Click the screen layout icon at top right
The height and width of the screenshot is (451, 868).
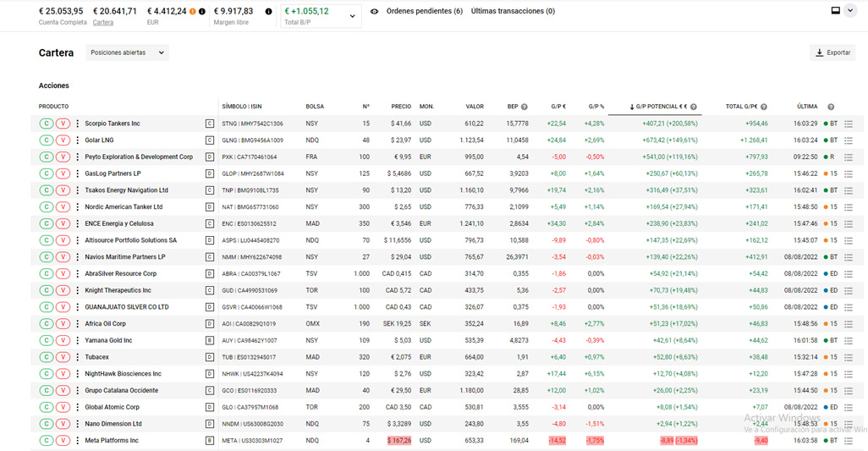[836, 10]
